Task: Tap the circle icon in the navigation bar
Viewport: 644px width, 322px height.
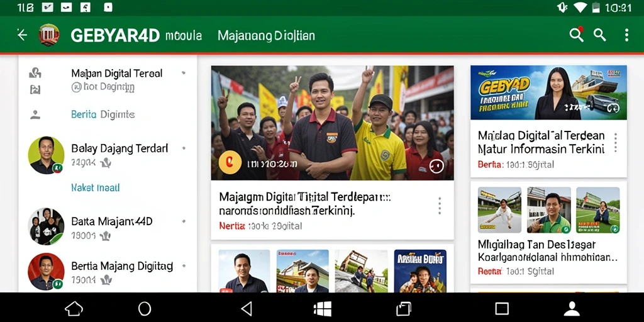Action: click(x=145, y=308)
